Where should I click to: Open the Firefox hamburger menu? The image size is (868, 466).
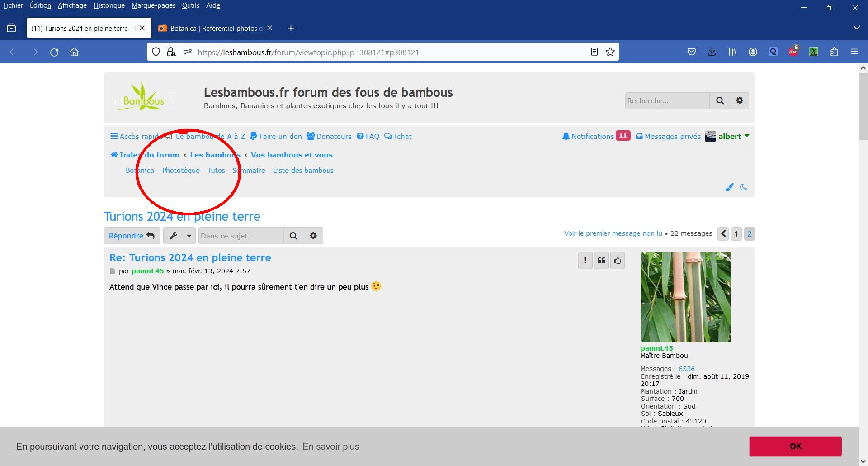pos(854,52)
